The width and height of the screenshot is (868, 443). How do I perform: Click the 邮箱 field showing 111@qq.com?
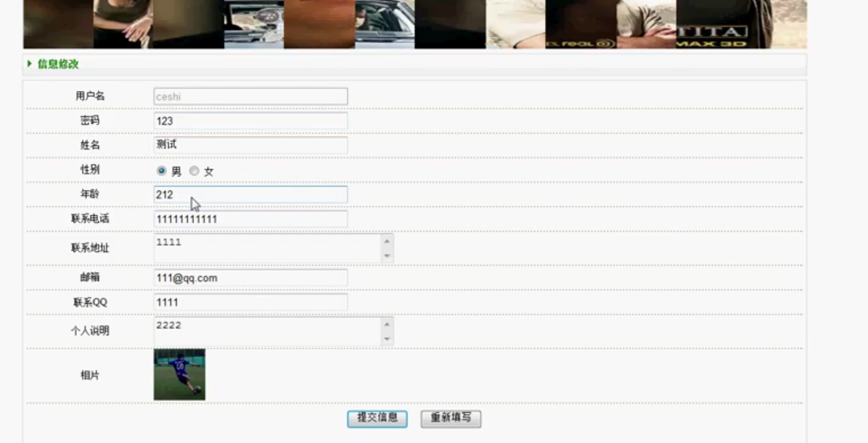(x=251, y=278)
